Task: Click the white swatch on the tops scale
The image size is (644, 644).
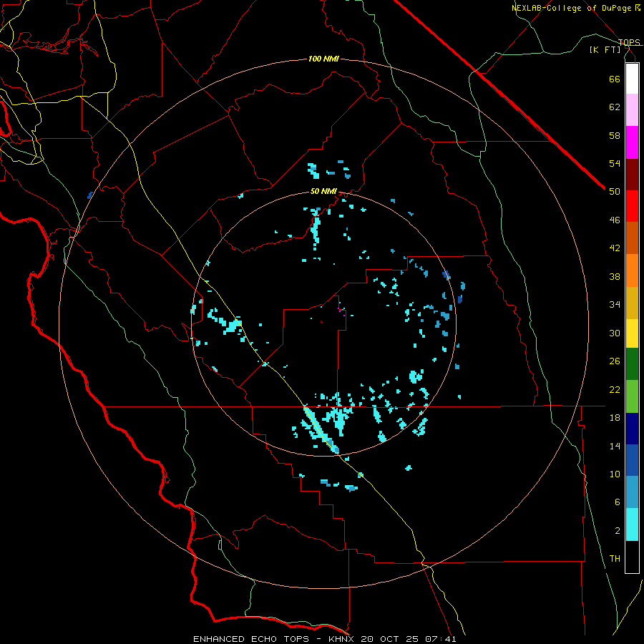Action: coord(632,79)
